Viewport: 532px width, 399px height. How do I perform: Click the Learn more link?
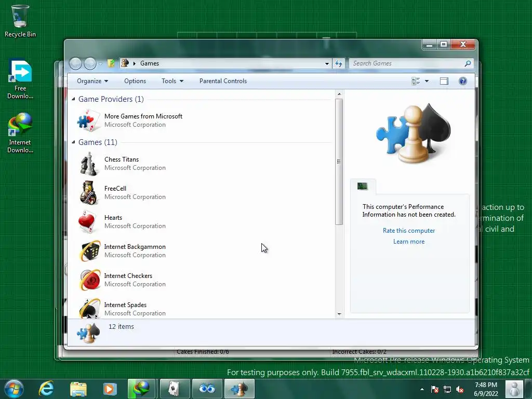409,242
